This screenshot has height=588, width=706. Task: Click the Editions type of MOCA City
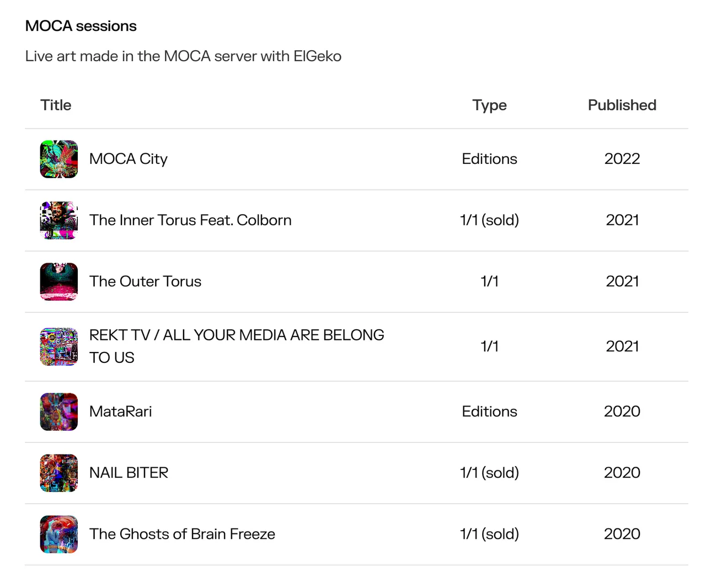click(490, 159)
